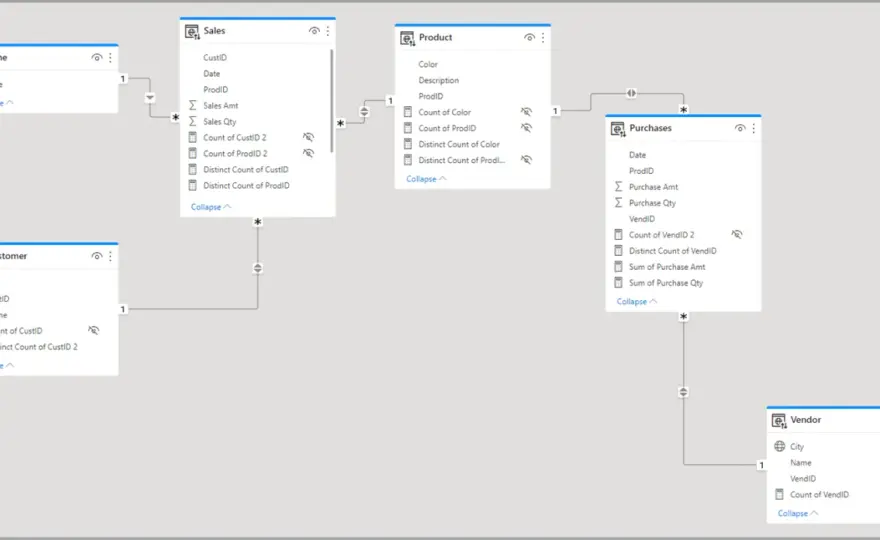Select the Sales table title
880x540 pixels.
[214, 31]
